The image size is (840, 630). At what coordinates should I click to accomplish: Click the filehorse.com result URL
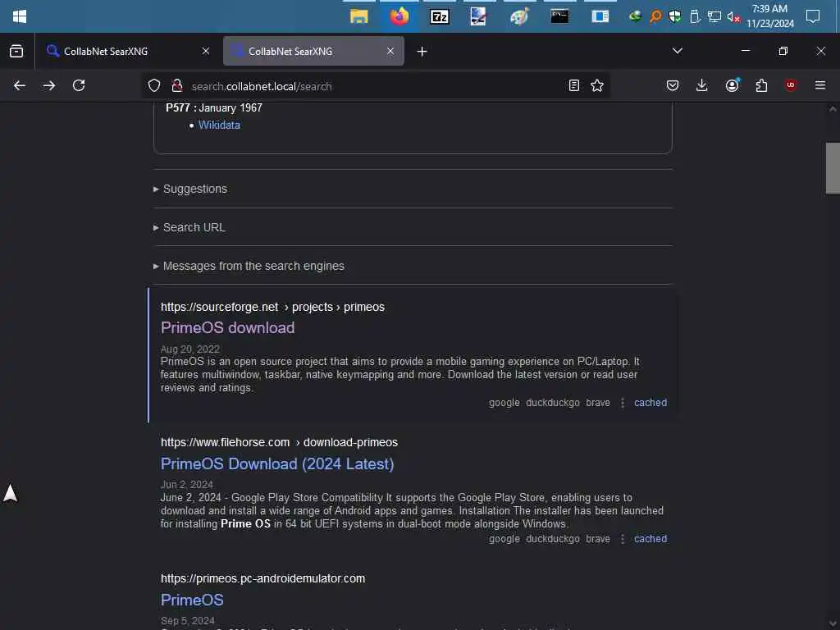279,442
